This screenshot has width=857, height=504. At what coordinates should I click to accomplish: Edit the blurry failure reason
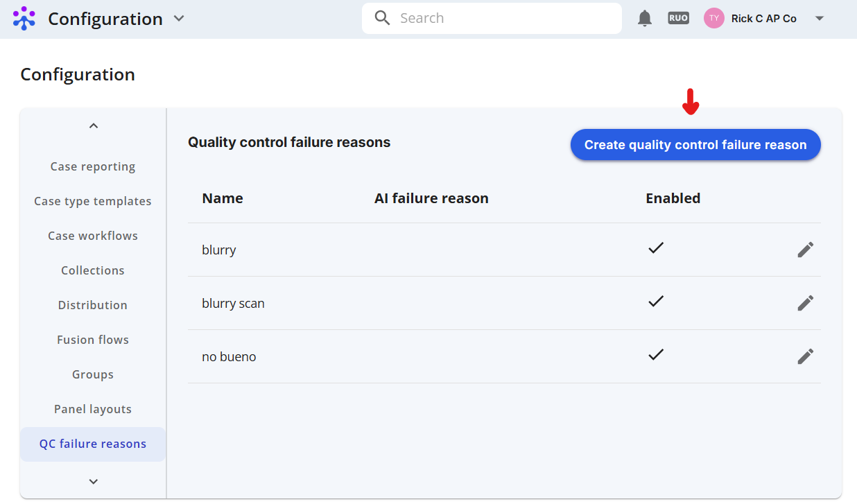pos(805,250)
